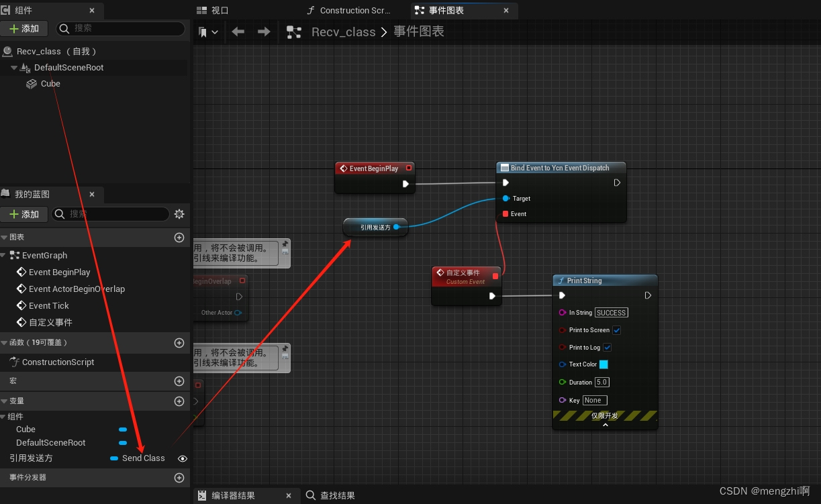Toggle Print to Screen checkbox
The image size is (821, 504).
(x=617, y=330)
